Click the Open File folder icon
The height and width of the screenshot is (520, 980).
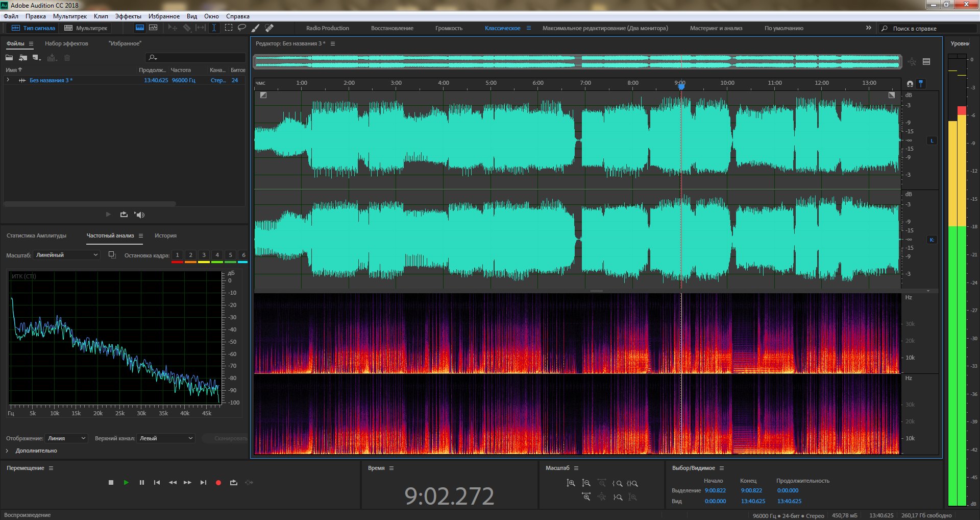(9, 58)
